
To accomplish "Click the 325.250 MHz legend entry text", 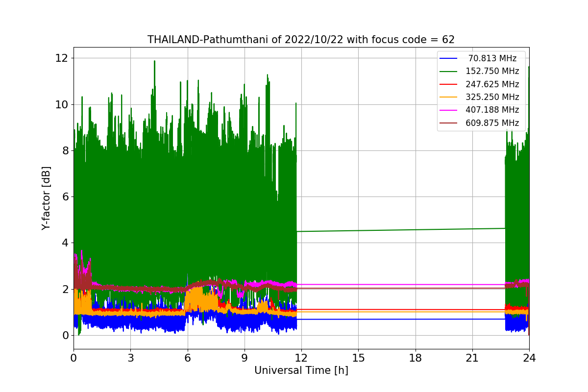I will (492, 97).
